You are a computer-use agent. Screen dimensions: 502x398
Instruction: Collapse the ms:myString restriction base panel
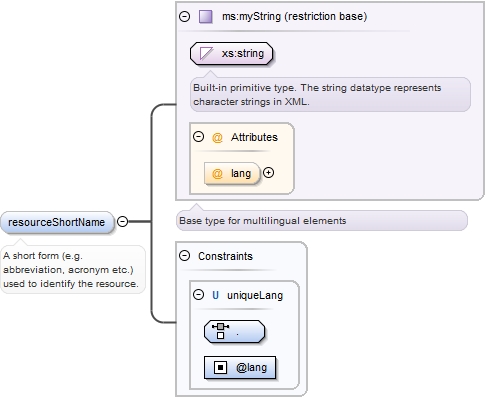pos(184,16)
